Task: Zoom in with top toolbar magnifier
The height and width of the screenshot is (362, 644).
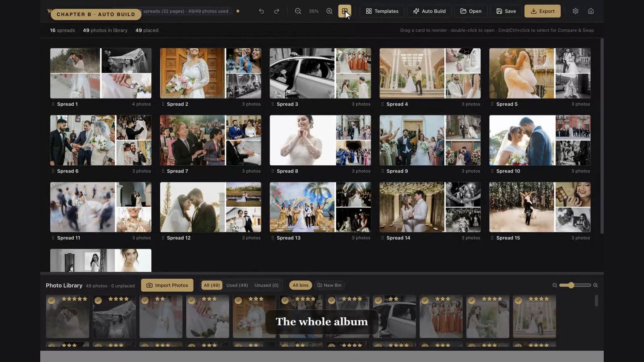Action: [329, 11]
